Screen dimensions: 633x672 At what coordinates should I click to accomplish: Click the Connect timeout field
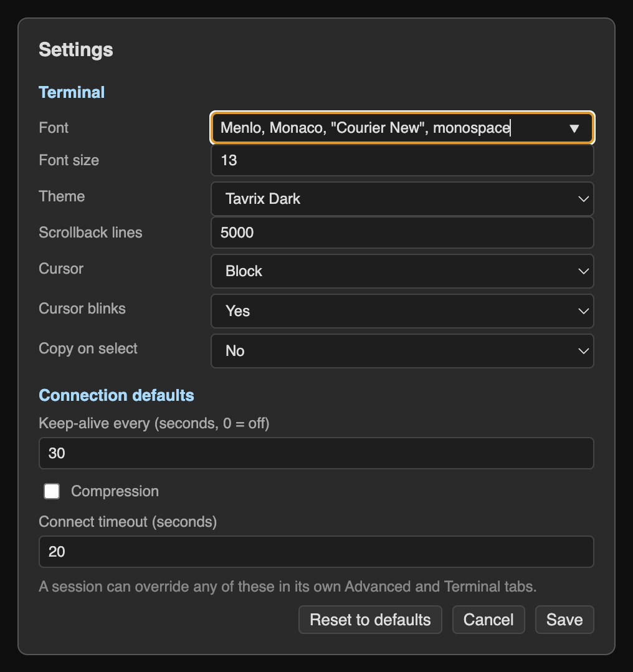tap(316, 552)
